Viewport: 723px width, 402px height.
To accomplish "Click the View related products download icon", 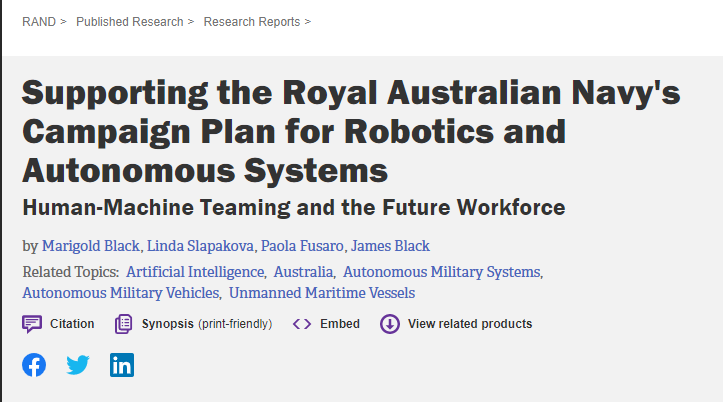I will 390,324.
